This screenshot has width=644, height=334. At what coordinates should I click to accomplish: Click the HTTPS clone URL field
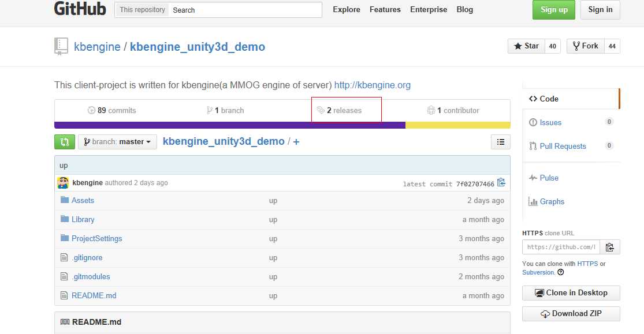coord(561,247)
